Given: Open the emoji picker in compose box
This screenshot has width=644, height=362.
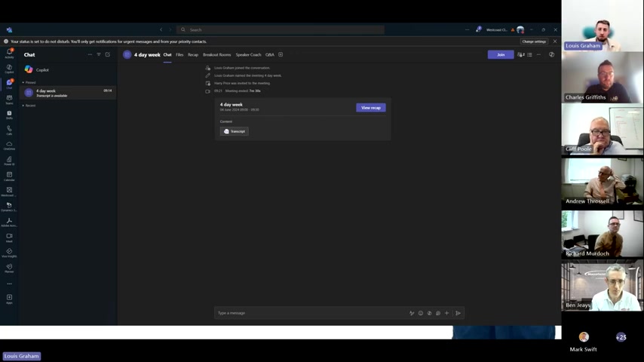Looking at the screenshot, I should tap(421, 313).
